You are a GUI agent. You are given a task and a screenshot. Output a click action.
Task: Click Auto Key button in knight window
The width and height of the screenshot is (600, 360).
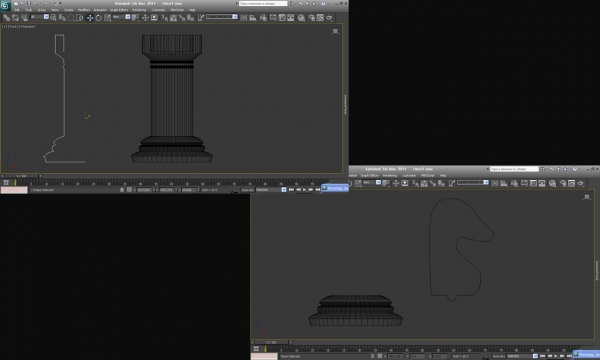tap(499, 356)
